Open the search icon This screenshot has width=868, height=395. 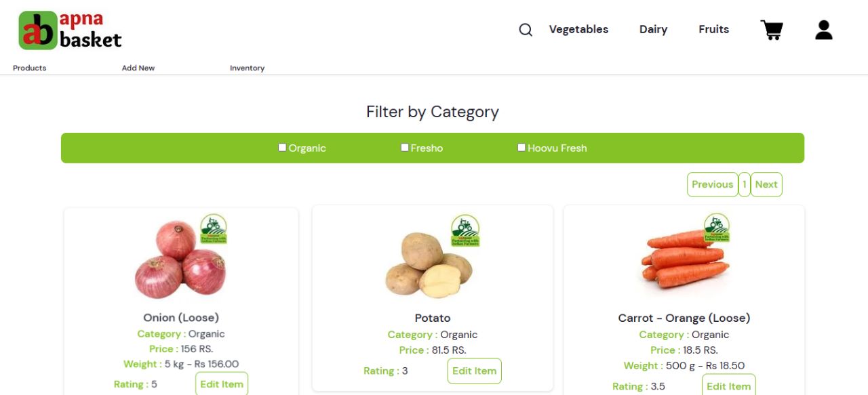click(x=526, y=30)
